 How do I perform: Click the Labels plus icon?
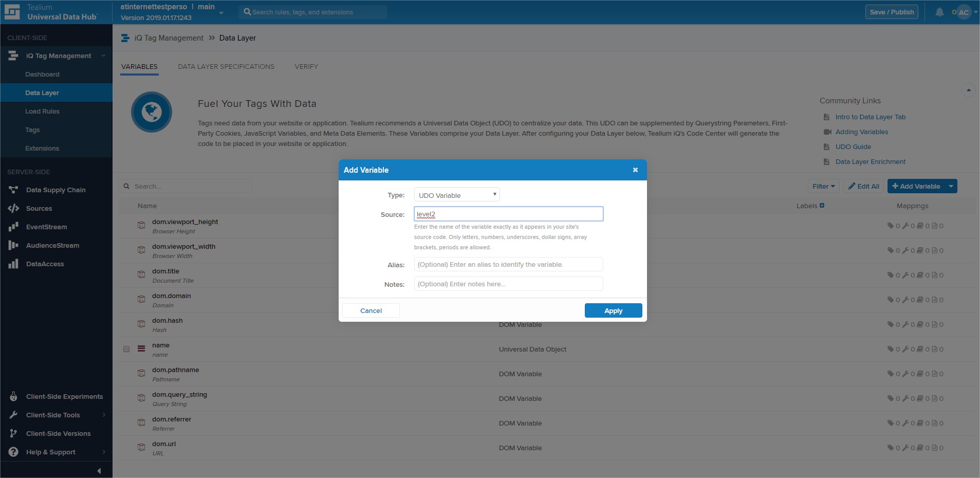point(822,206)
